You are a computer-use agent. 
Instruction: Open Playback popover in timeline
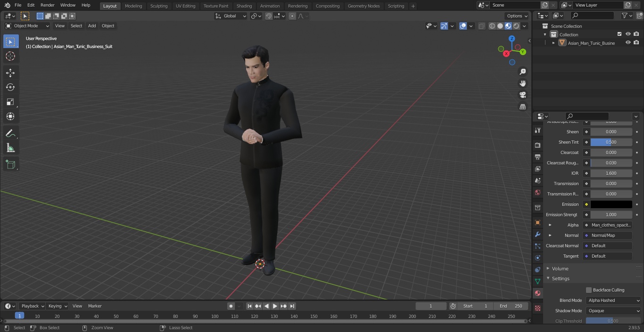pos(32,306)
